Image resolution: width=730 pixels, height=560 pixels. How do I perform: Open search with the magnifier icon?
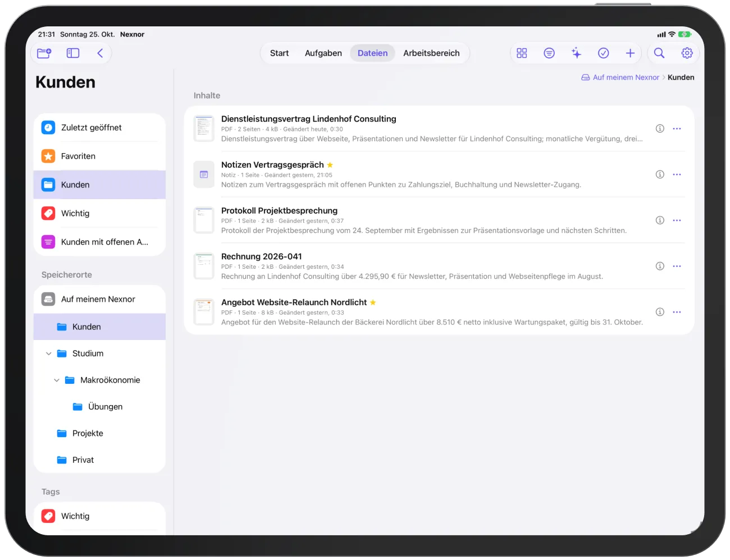point(659,53)
